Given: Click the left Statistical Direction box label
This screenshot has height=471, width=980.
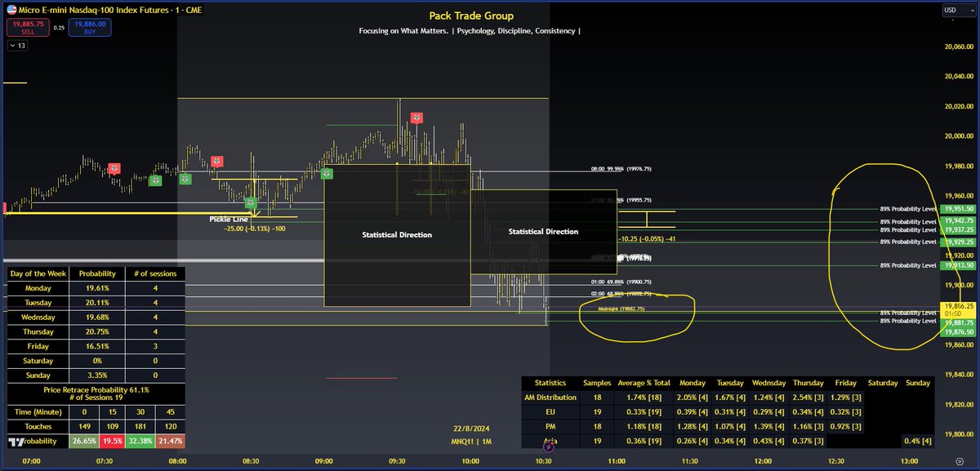Looking at the screenshot, I should pyautogui.click(x=397, y=235).
